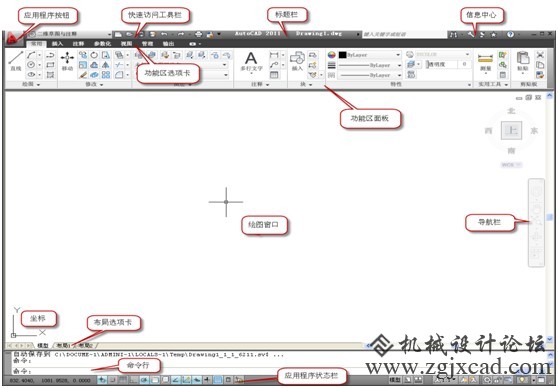Expand the Draw (绘图) panel
The image size is (558, 388).
(x=31, y=84)
